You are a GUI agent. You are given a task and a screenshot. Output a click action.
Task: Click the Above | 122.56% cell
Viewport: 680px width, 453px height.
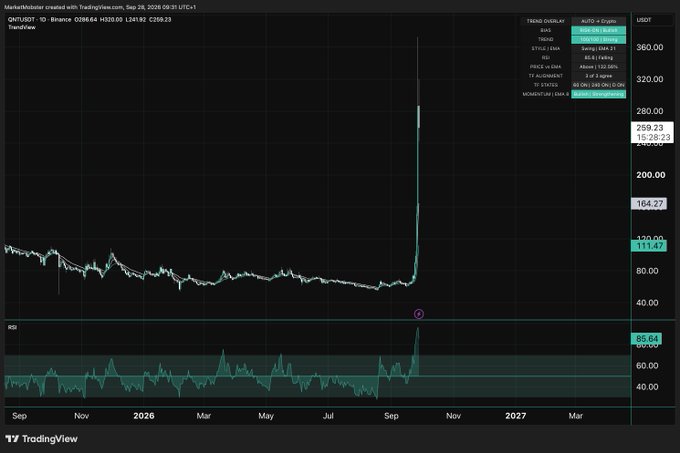click(x=598, y=67)
